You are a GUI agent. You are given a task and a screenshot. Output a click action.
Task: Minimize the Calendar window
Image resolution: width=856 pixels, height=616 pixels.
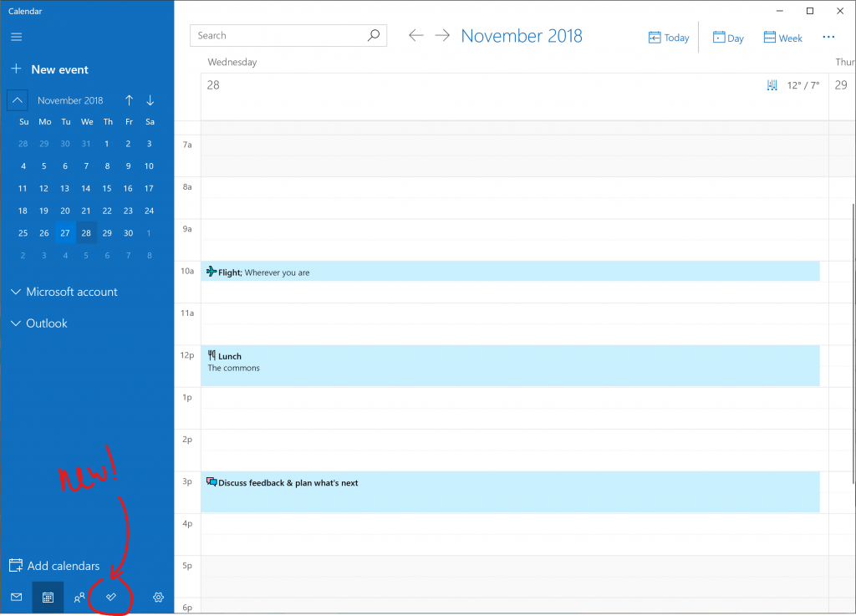click(780, 11)
